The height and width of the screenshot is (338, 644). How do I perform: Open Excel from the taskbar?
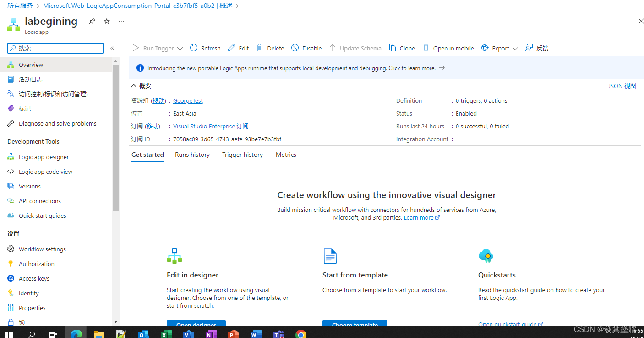[166, 334]
